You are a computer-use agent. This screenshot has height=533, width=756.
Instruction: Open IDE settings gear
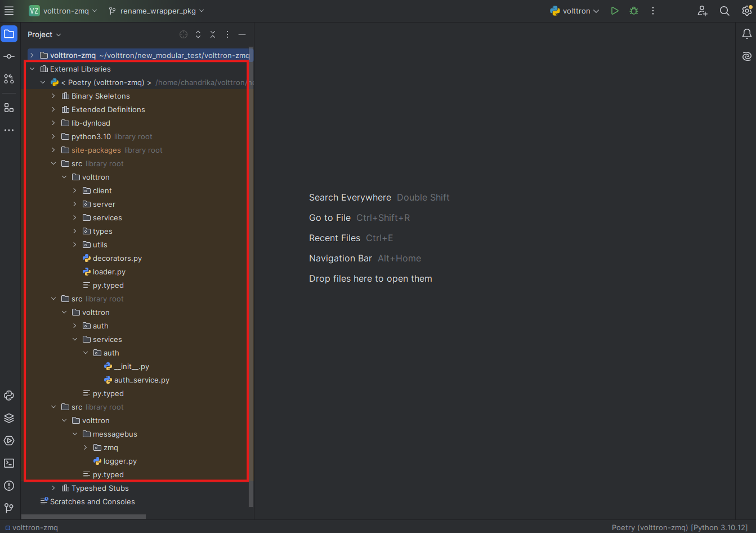747,11
